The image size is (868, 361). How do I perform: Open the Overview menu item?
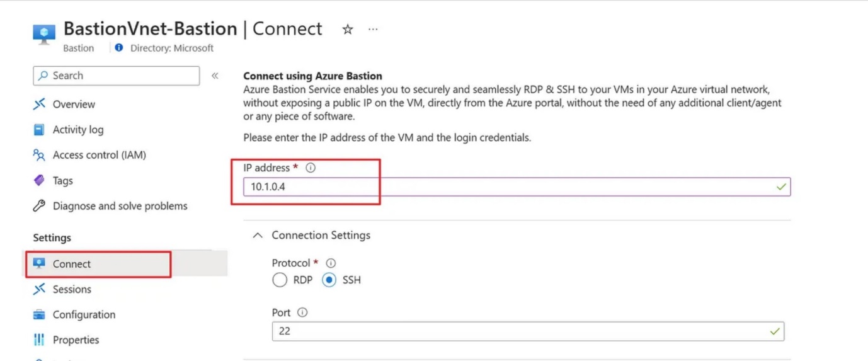(73, 105)
